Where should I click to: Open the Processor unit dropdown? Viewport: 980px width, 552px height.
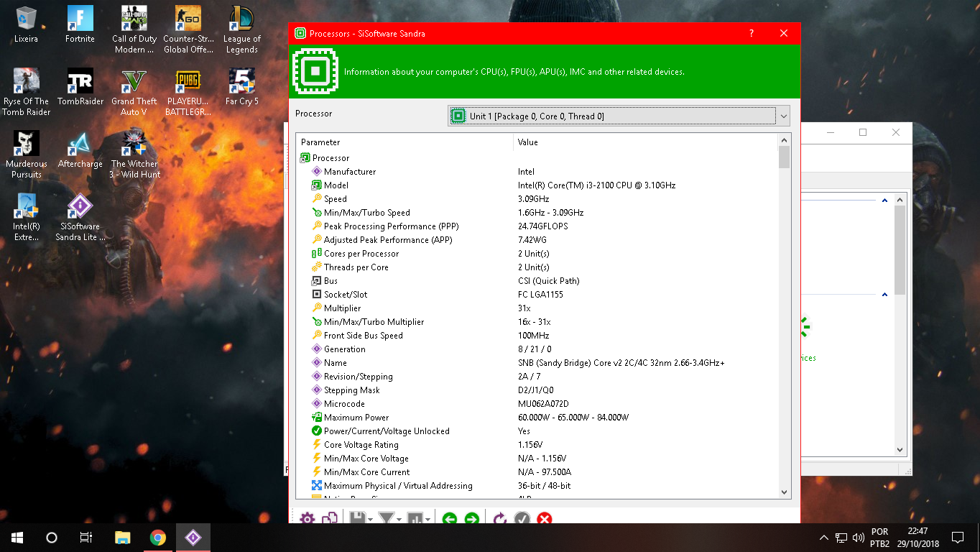(619, 116)
